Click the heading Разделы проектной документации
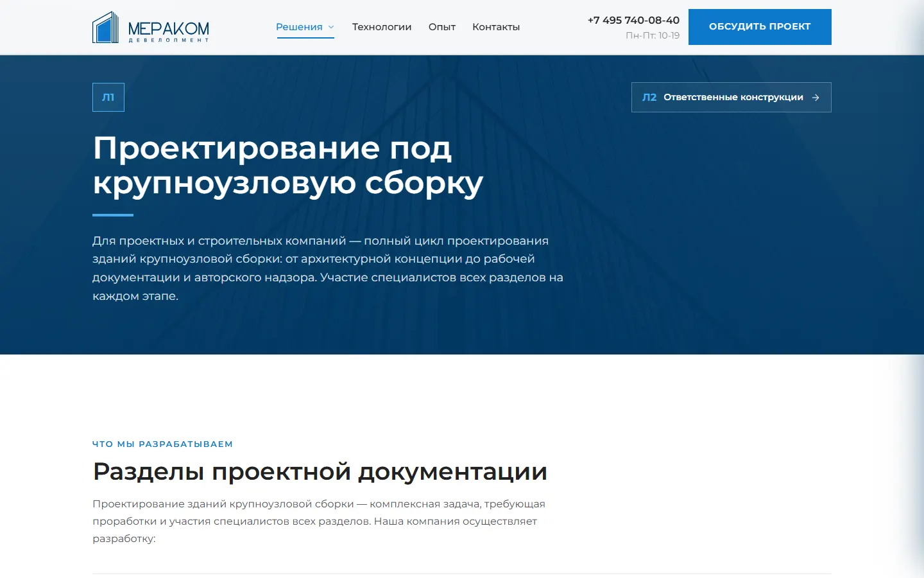Viewport: 924px width, 578px height. [x=320, y=471]
